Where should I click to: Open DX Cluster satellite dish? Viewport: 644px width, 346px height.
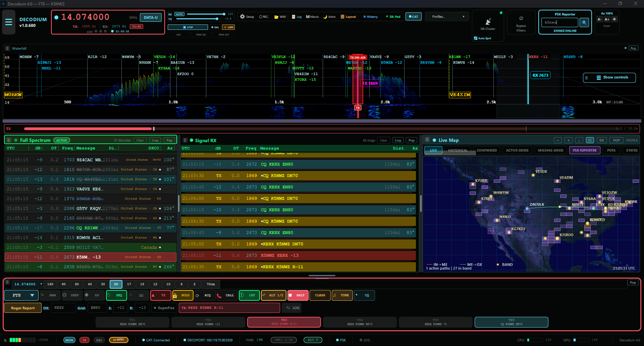[488, 22]
